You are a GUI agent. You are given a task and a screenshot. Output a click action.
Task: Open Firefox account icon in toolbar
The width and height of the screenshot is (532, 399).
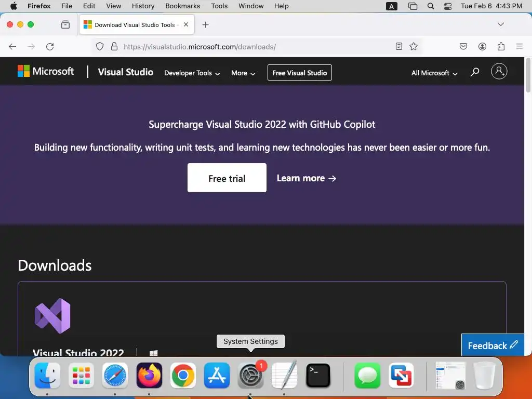pos(482,46)
